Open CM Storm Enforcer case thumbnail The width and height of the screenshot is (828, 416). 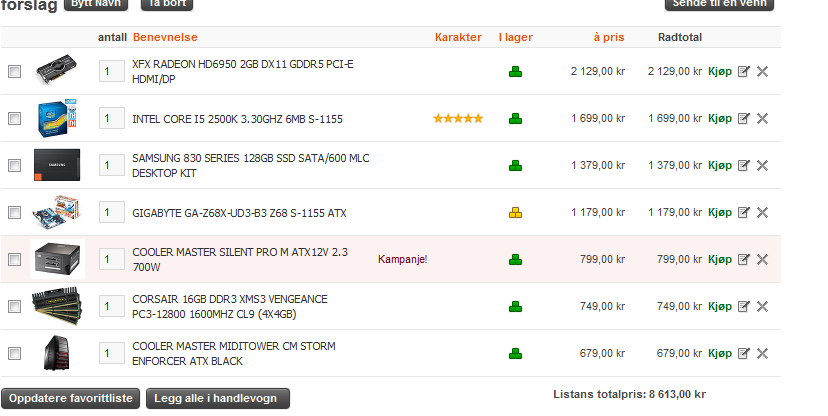(57, 353)
